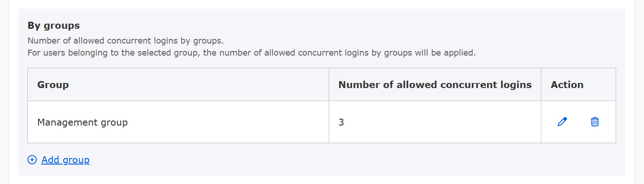Image resolution: width=644 pixels, height=184 pixels.
Task: Select the Management group name cell
Action: click(x=178, y=122)
